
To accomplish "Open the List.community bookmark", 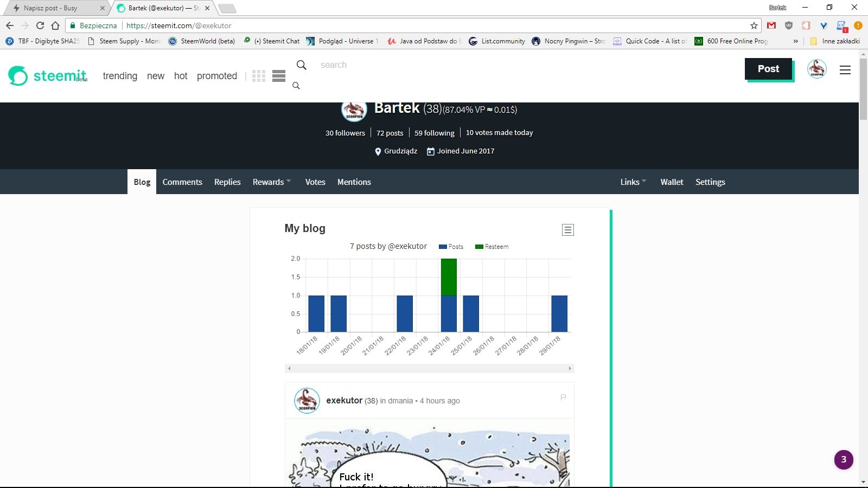I will pos(497,41).
